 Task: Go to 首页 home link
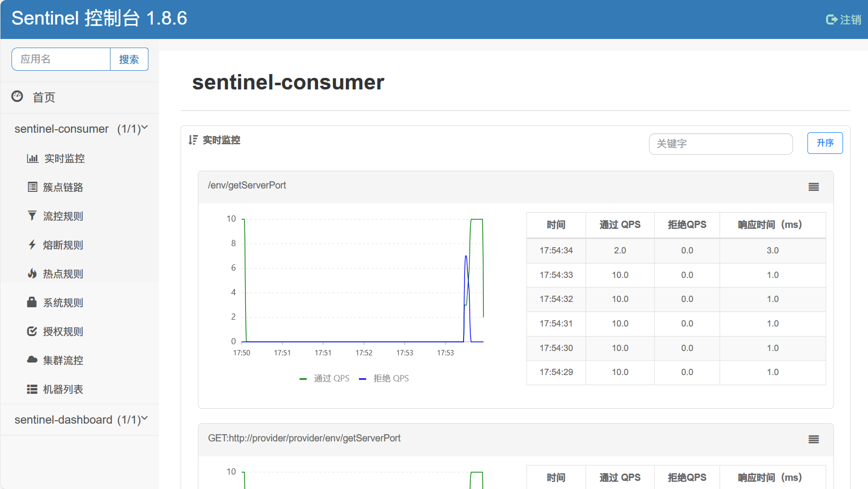44,97
